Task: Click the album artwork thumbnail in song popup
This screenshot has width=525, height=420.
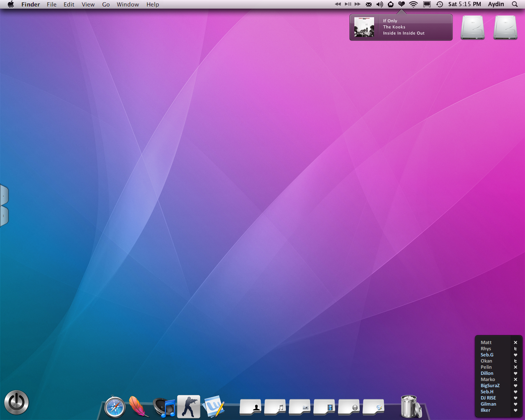Action: coord(364,27)
